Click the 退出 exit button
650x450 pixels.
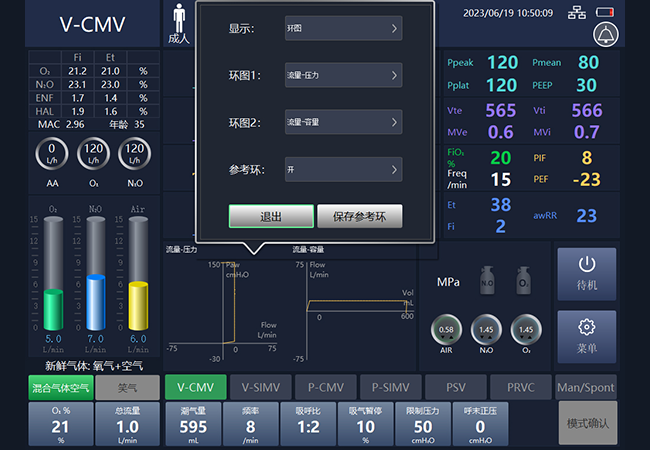click(270, 216)
